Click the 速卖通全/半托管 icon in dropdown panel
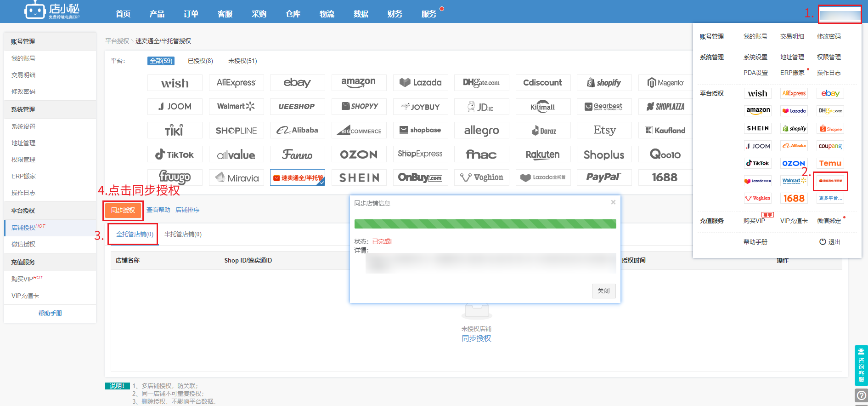This screenshot has width=868, height=406. (x=830, y=181)
